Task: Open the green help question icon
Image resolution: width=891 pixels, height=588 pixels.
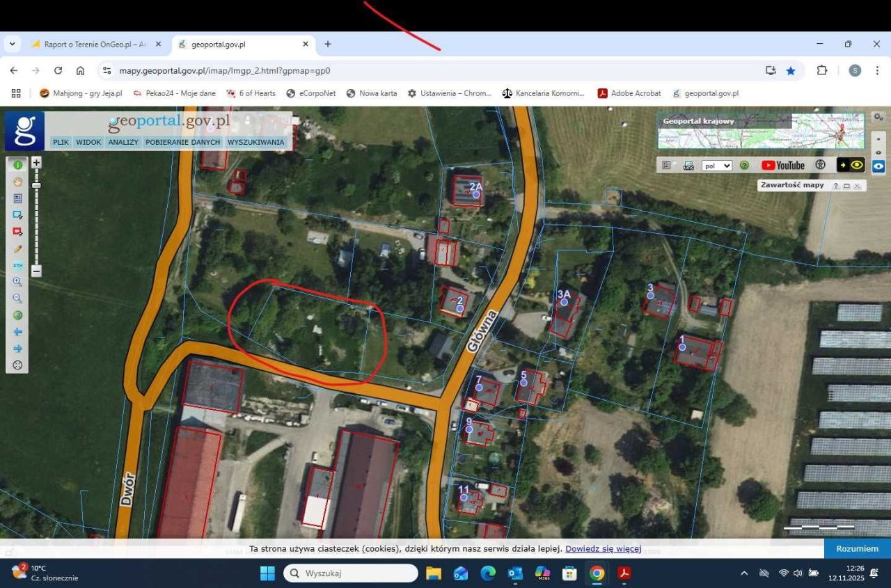Action: [x=744, y=166]
